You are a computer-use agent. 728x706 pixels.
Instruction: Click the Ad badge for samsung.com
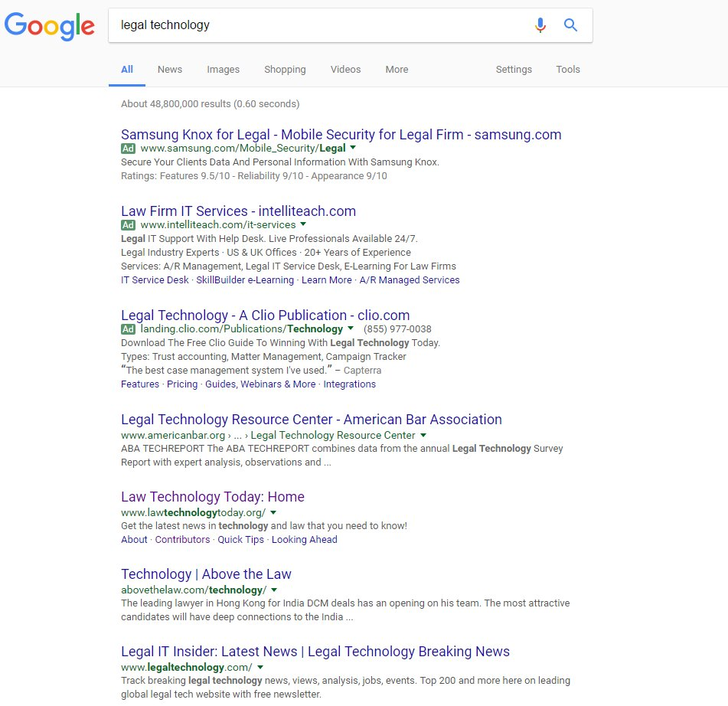[128, 148]
